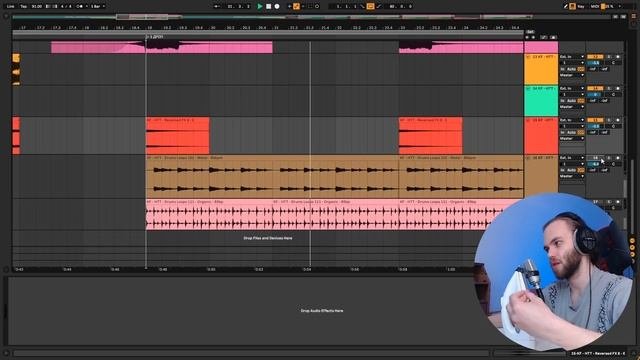Toggle Automation Mode icon above track headers
640x360 pixels.
[544, 37]
